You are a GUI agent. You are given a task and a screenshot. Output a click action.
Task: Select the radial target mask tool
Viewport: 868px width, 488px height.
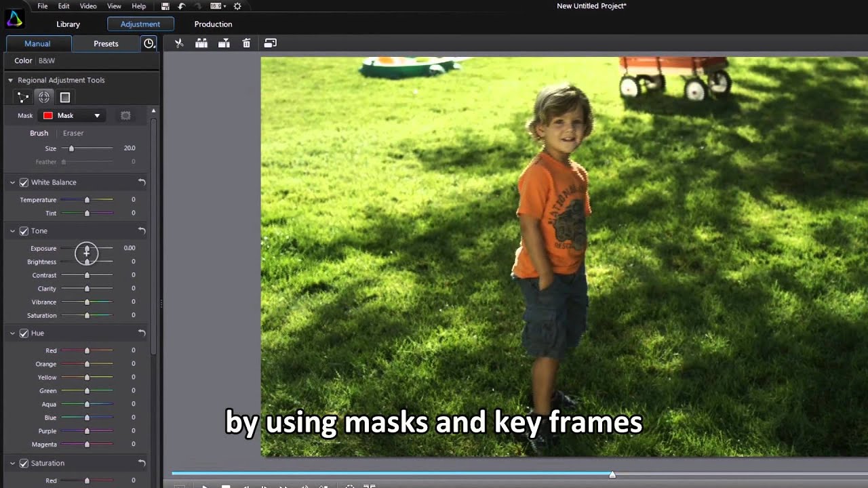[x=44, y=98]
